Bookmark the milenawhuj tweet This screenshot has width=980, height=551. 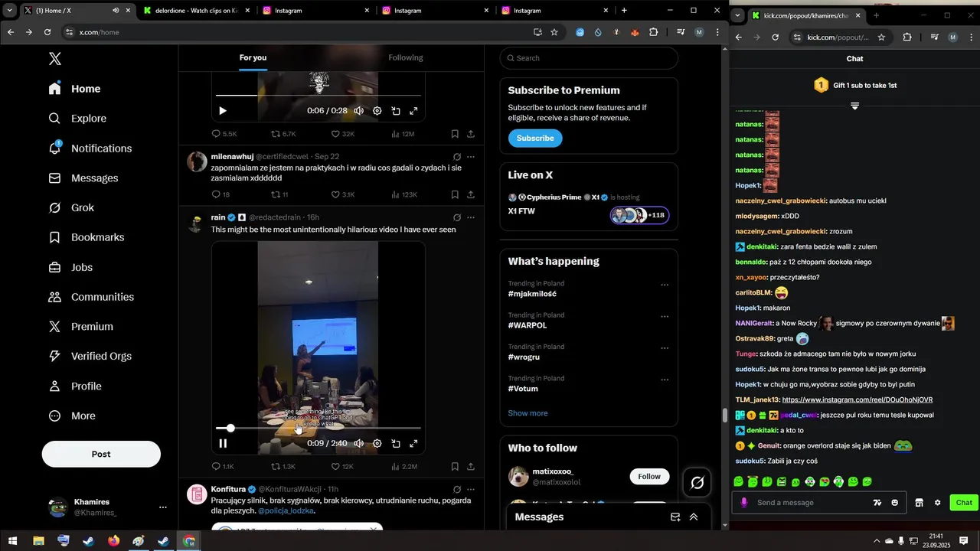pyautogui.click(x=455, y=194)
